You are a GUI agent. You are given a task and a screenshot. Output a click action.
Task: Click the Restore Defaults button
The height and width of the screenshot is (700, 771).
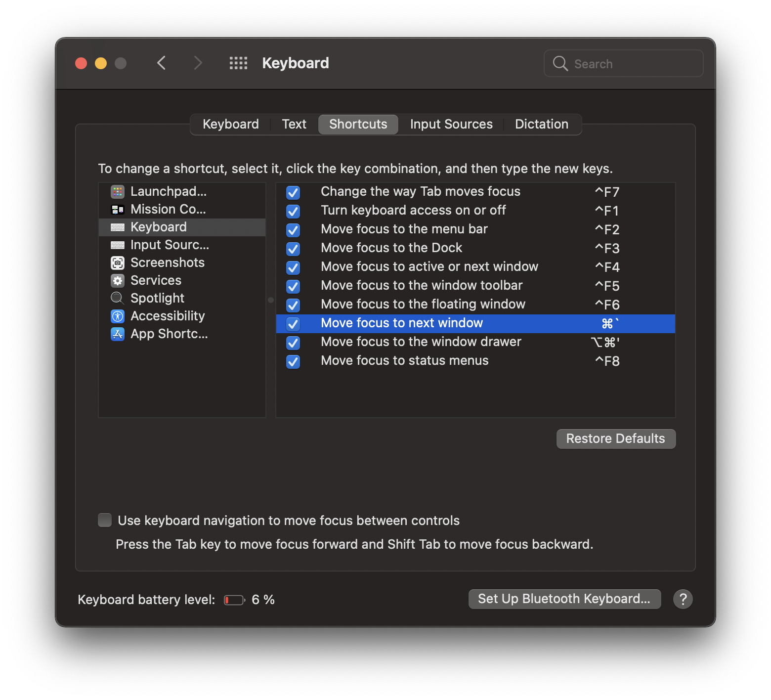[x=616, y=439]
